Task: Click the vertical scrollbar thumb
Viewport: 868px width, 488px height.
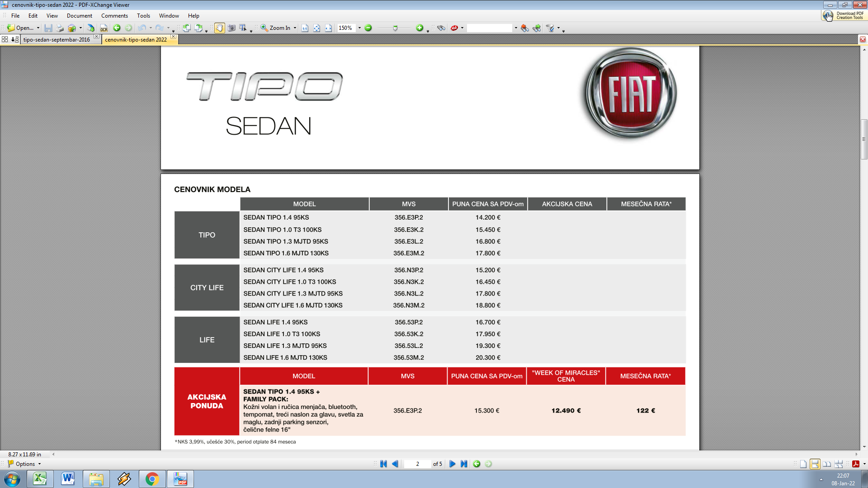Action: click(864, 139)
